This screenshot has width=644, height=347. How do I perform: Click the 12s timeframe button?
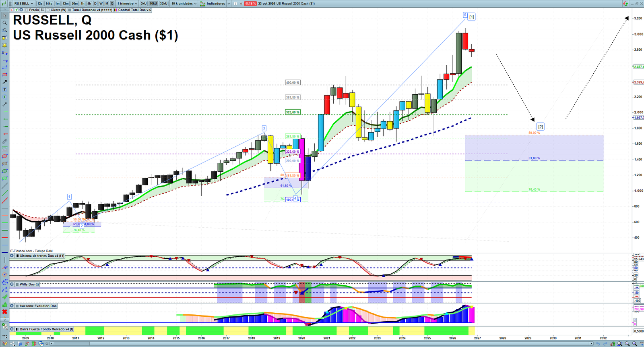40,3
